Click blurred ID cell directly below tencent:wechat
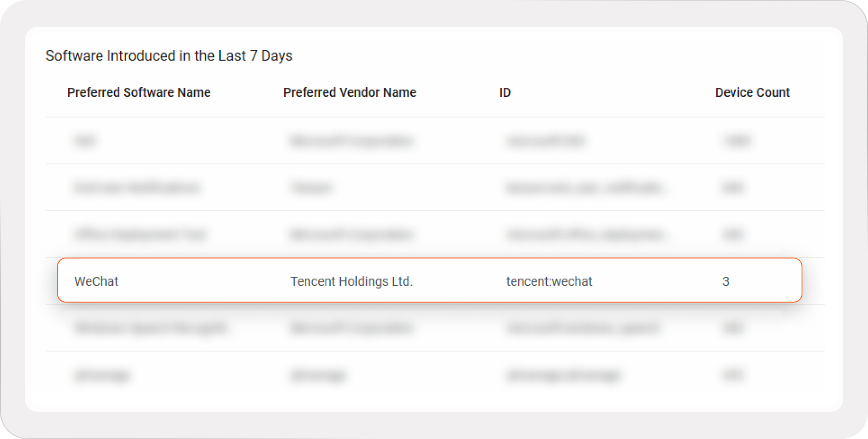This screenshot has width=868, height=439. [582, 328]
